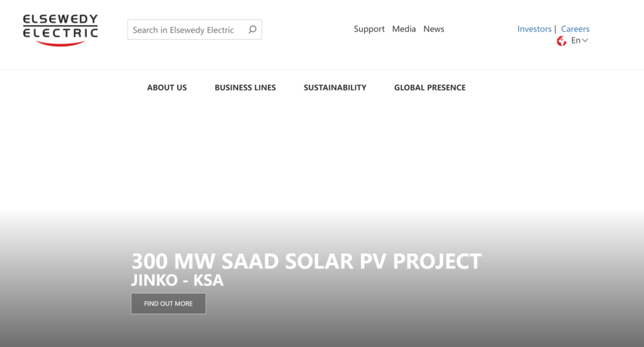Open the En language dropdown

pyautogui.click(x=579, y=40)
